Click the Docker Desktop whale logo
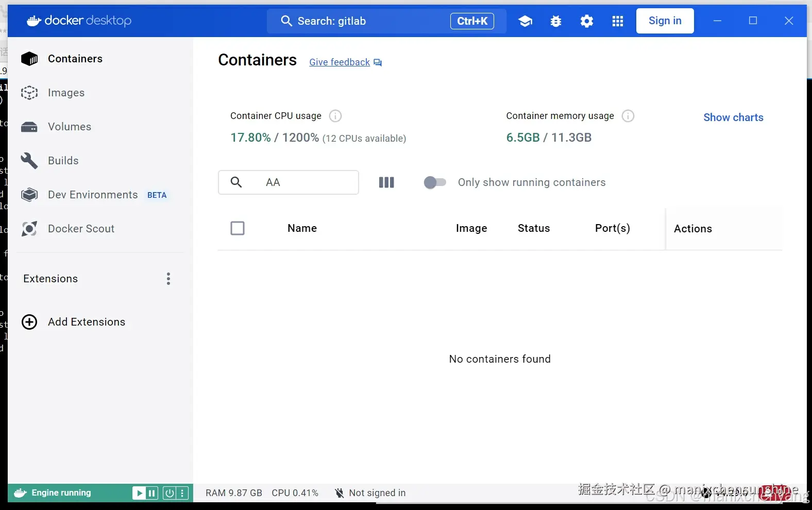Screen dimensions: 812x510 [34, 21]
